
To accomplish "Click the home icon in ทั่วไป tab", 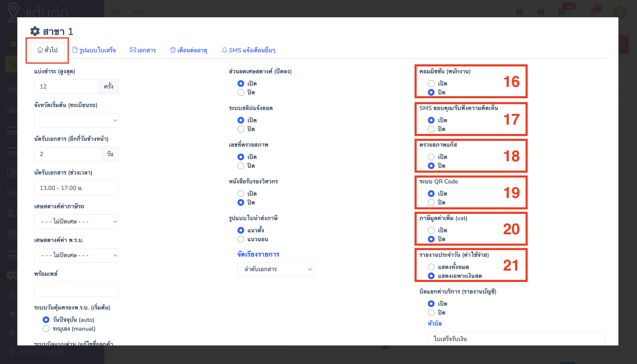I will (x=39, y=50).
